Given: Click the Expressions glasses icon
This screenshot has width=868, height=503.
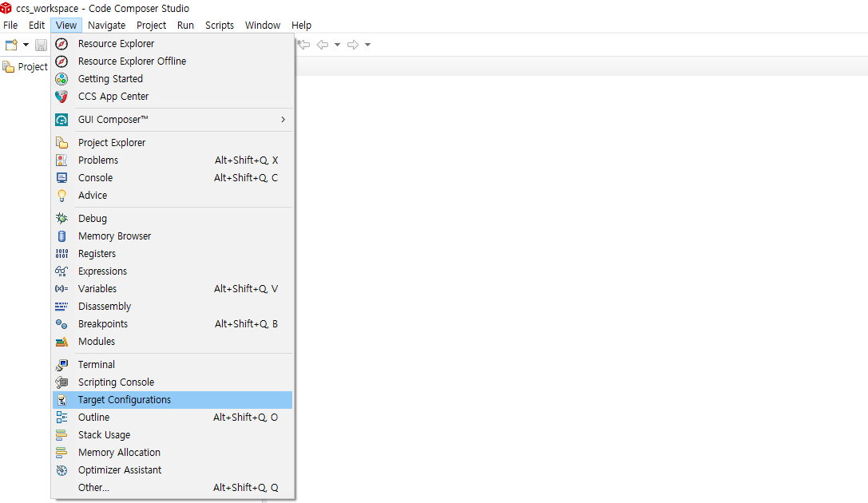Looking at the screenshot, I should tap(61, 271).
